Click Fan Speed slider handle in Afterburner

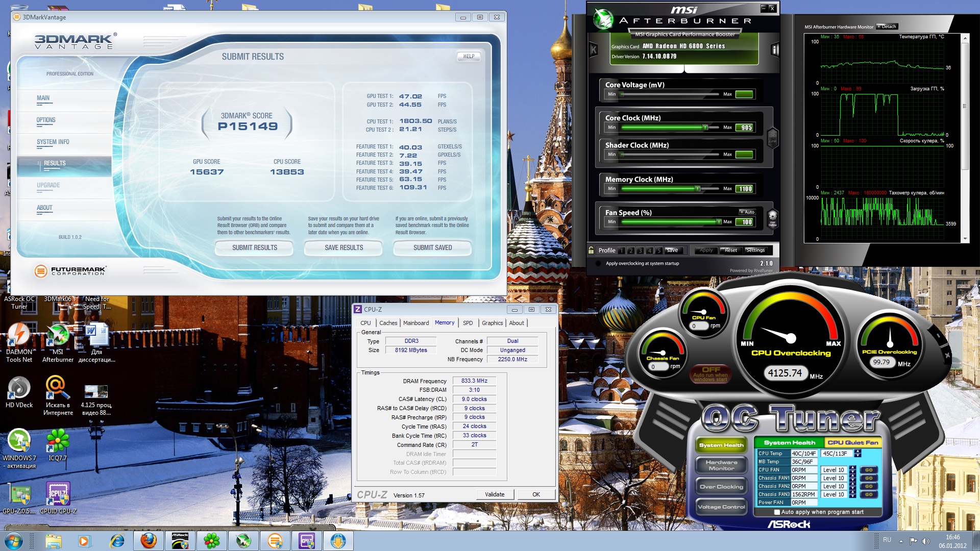coord(719,222)
